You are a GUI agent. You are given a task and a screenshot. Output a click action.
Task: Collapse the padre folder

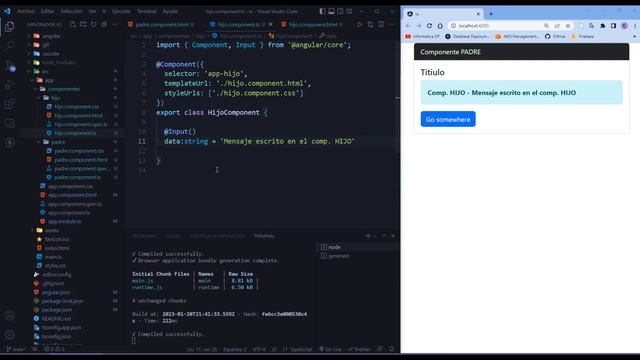58,142
